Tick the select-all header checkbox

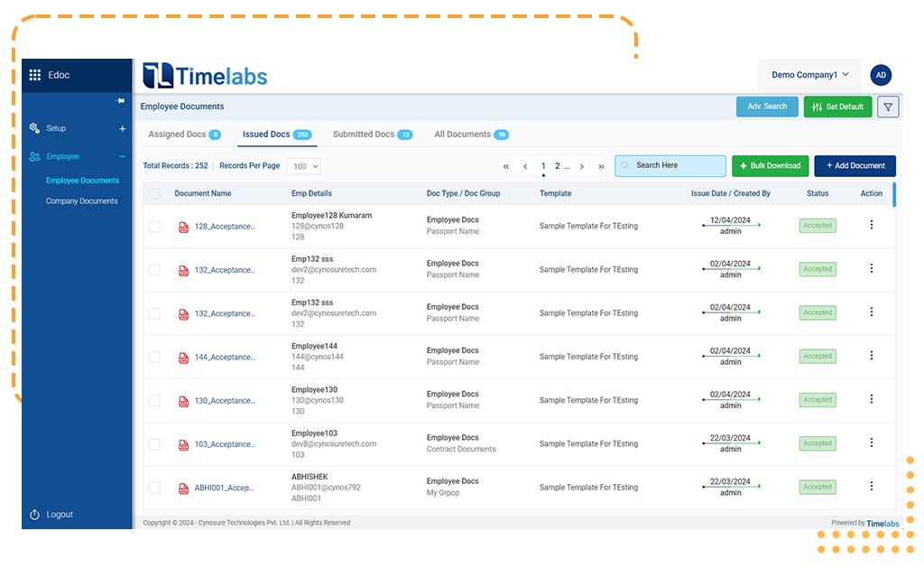(x=154, y=193)
